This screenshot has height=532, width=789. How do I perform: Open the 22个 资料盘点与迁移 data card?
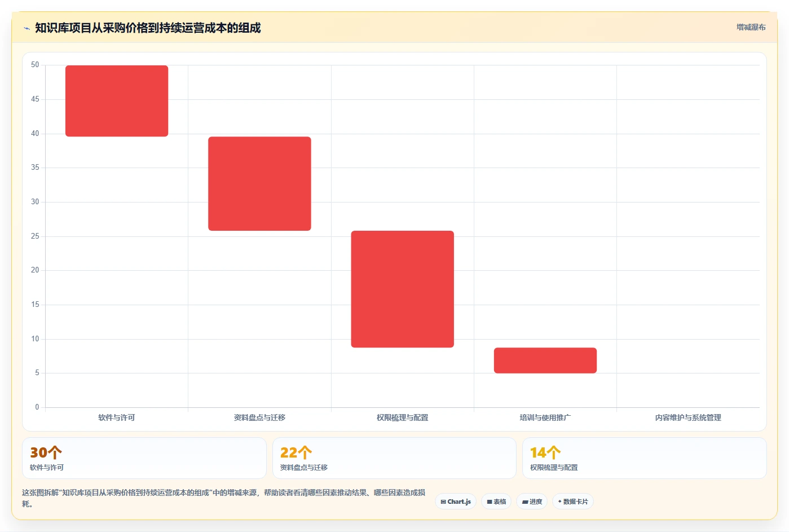click(394, 458)
